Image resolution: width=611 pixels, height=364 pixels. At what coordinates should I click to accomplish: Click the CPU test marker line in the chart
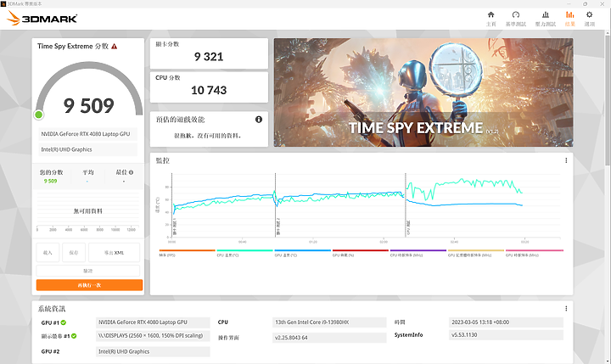406,205
